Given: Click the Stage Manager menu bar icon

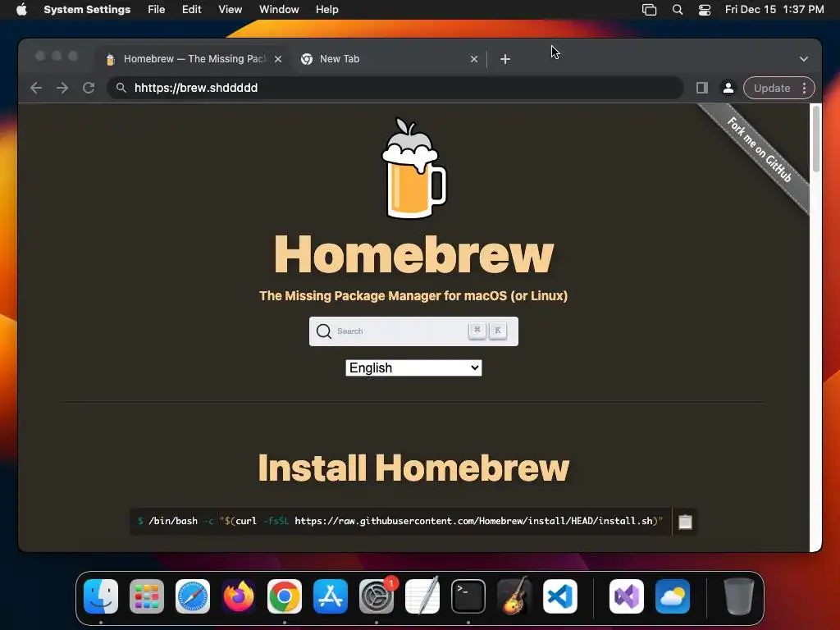Looking at the screenshot, I should (x=650, y=10).
